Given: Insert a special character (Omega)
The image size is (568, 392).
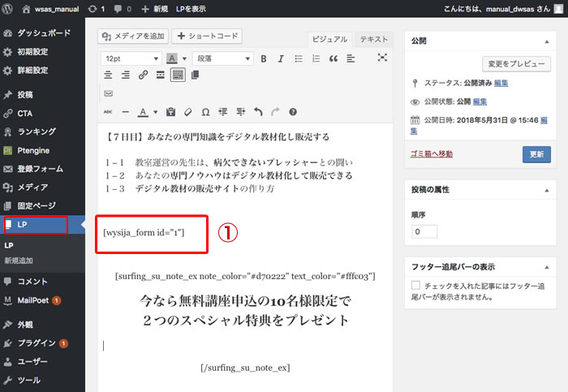Looking at the screenshot, I should [x=205, y=112].
